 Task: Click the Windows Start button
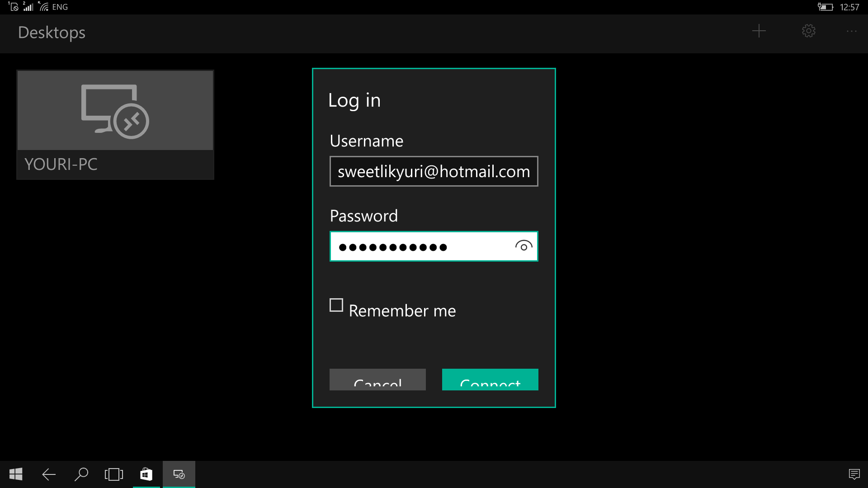(x=15, y=474)
